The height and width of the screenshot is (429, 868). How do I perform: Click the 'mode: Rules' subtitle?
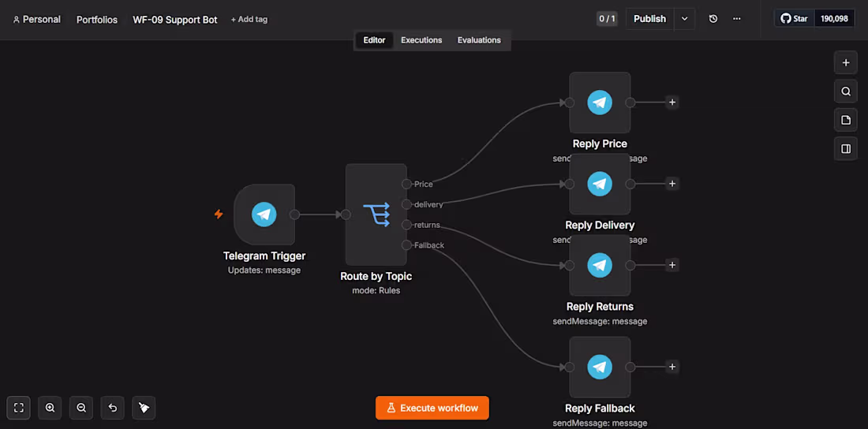[376, 290]
